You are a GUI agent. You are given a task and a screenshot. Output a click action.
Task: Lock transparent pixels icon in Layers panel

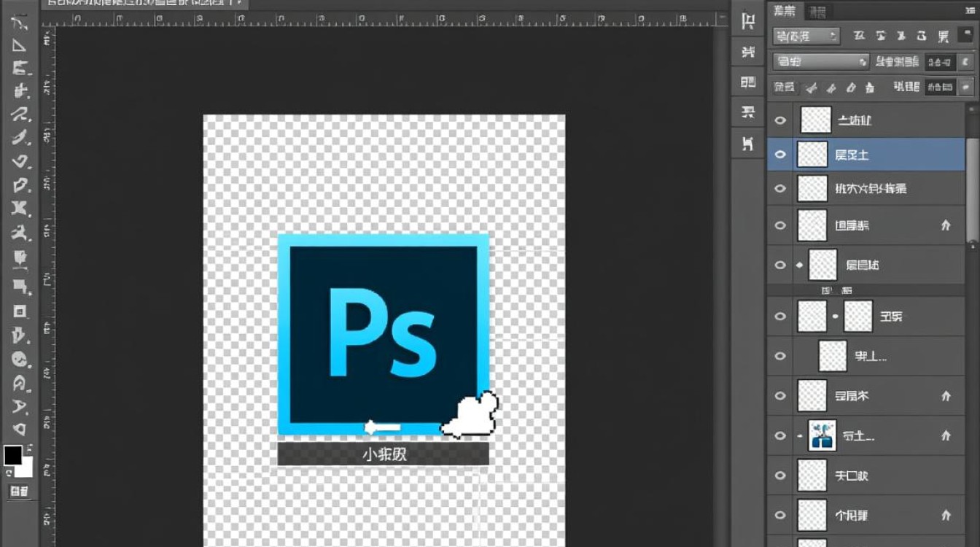812,88
